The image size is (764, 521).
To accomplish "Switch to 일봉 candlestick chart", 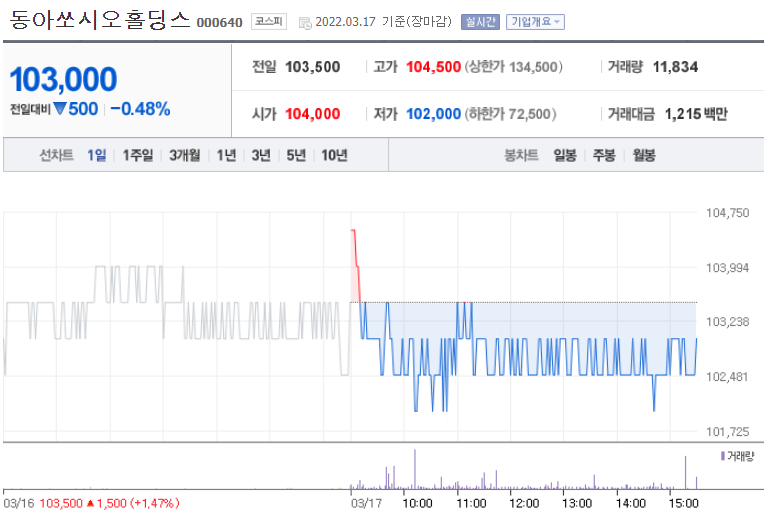I will point(565,155).
